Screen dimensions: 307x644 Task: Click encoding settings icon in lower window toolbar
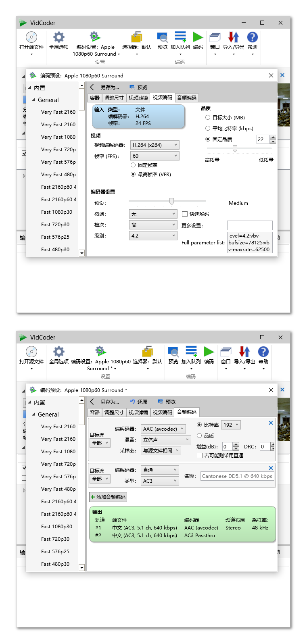tap(100, 352)
